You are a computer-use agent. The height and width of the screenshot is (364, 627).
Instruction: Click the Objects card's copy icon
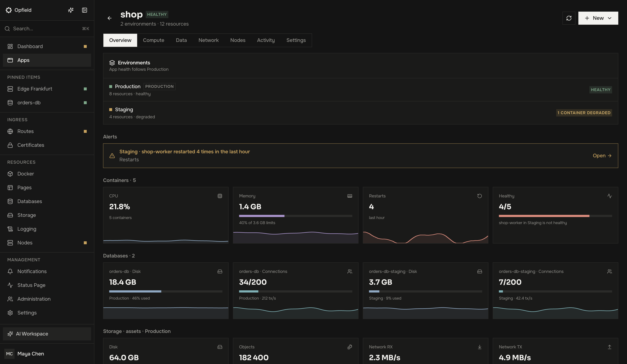[350, 347]
